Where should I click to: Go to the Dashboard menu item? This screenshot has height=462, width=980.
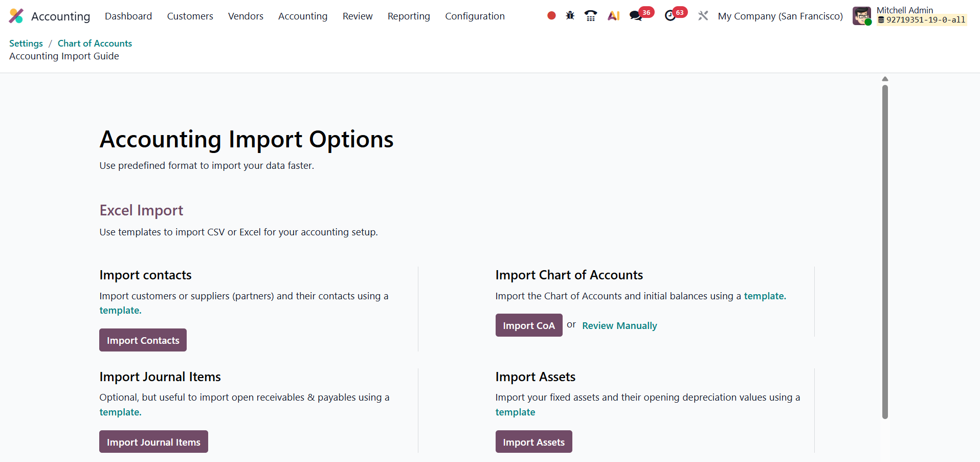click(x=128, y=16)
